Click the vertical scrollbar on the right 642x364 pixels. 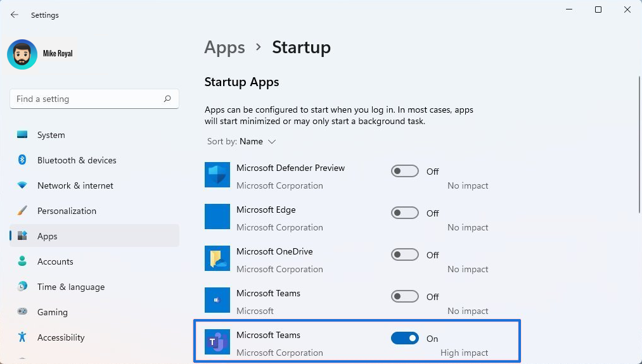pyautogui.click(x=639, y=144)
